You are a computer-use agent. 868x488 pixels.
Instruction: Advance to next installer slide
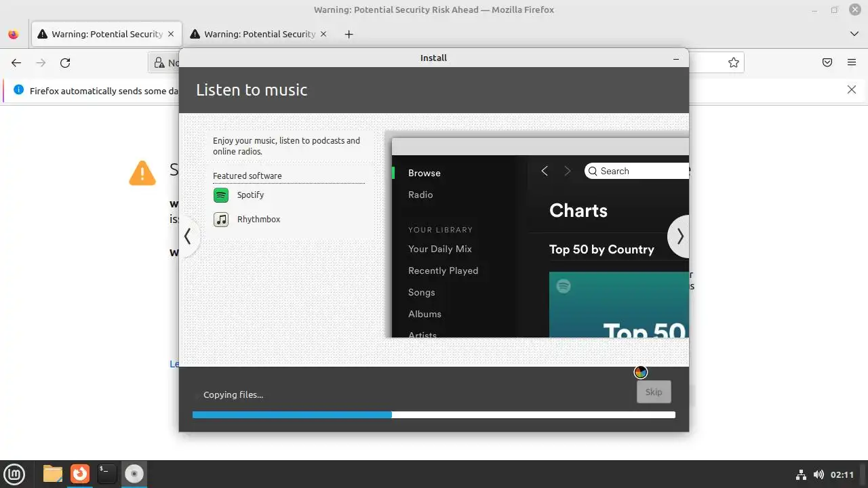[679, 237]
